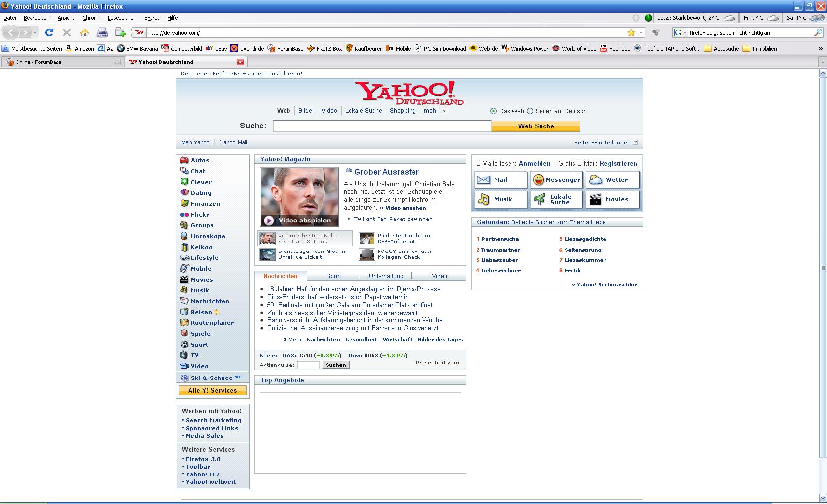Open the Autosuche bookmarks folder
The width and height of the screenshot is (827, 504).
point(721,48)
